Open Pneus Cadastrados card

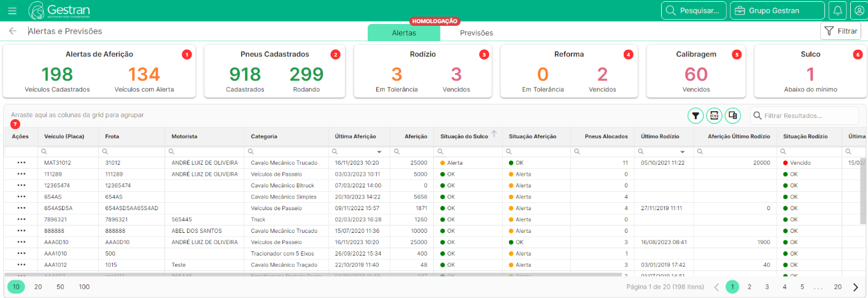point(275,71)
